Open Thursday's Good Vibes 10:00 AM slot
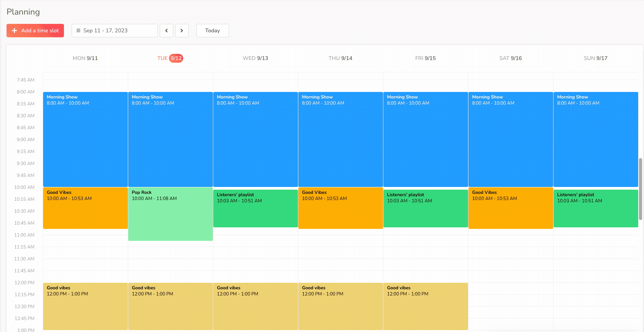The height and width of the screenshot is (332, 644). [341, 208]
